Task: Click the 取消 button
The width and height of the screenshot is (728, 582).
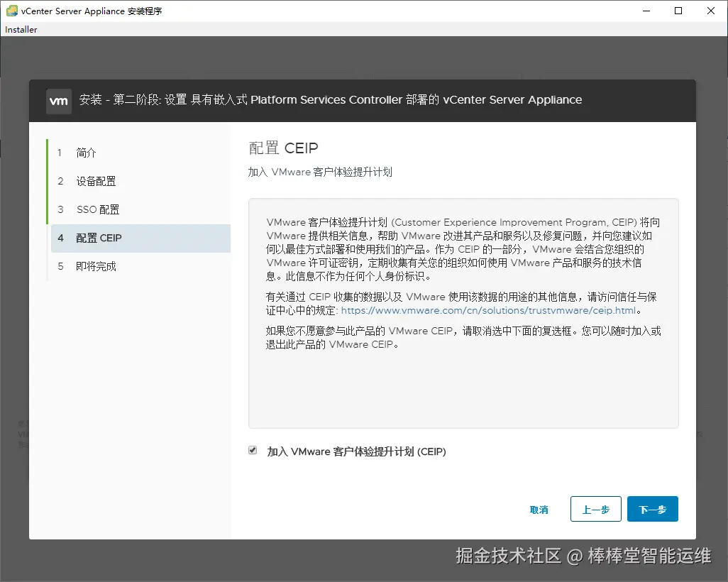Action: (539, 510)
